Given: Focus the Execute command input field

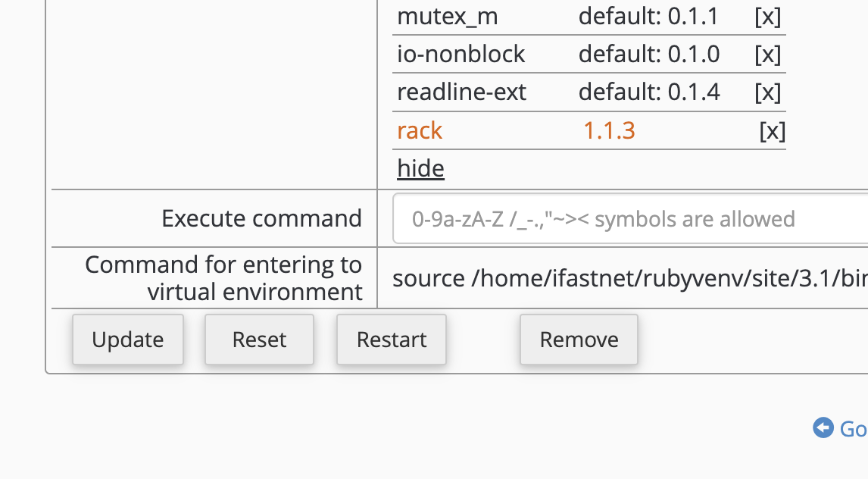Looking at the screenshot, I should tap(630, 219).
